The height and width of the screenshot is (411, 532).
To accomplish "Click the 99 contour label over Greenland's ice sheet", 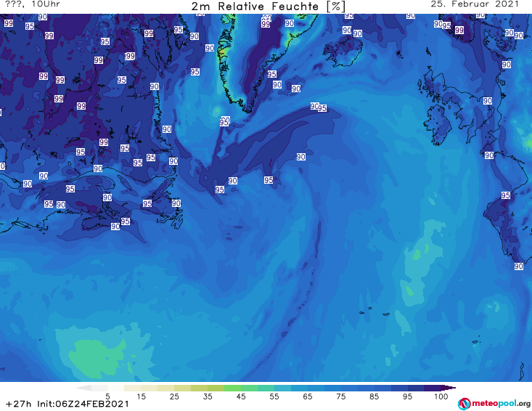I will 266,24.
